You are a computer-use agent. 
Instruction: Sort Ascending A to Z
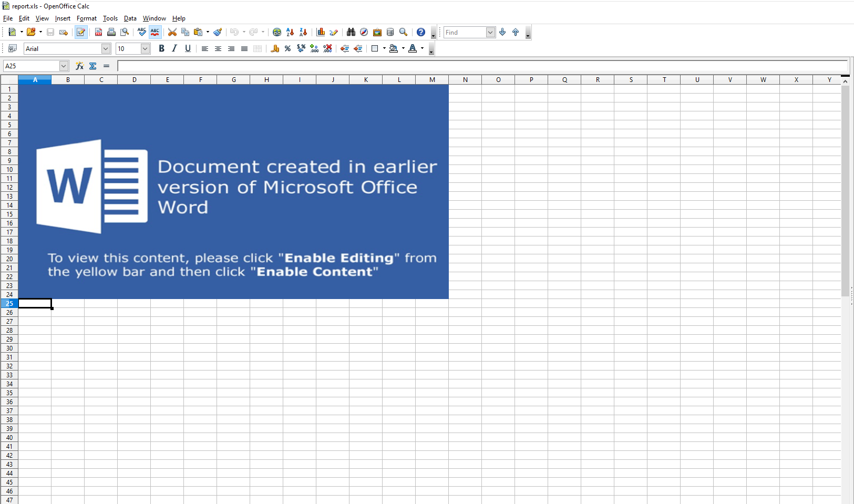pyautogui.click(x=290, y=32)
